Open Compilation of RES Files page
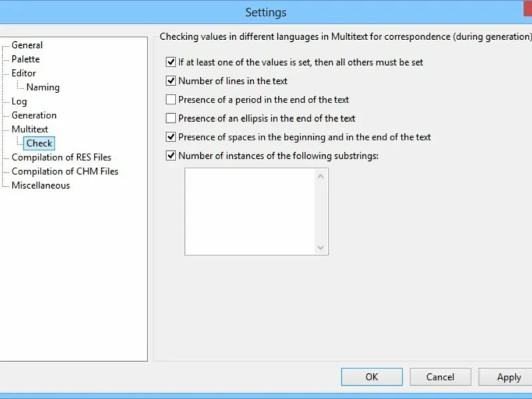Image resolution: width=532 pixels, height=399 pixels. pyautogui.click(x=61, y=158)
